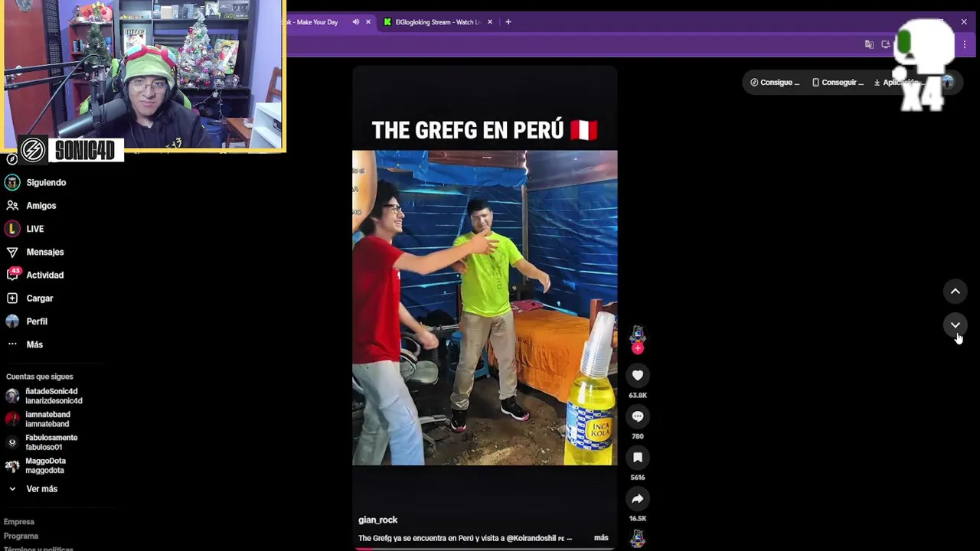The width and height of the screenshot is (980, 551).
Task: Click the lanarizdesonic4d handle text
Action: pos(54,401)
